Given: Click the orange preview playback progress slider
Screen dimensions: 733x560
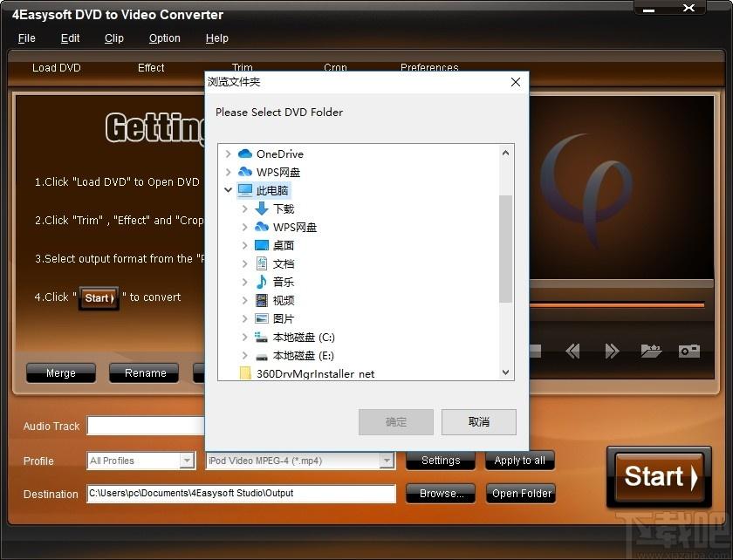Looking at the screenshot, I should [617, 305].
